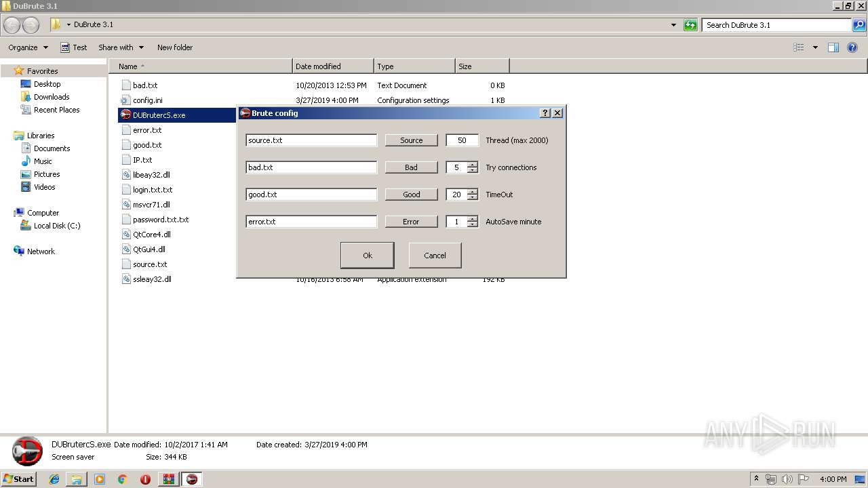Image resolution: width=868 pixels, height=488 pixels.
Task: Decrease AutoSave minute value
Action: (x=472, y=224)
